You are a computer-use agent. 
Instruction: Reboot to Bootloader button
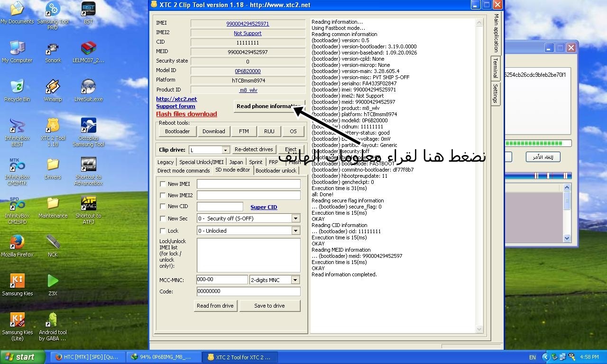pyautogui.click(x=177, y=131)
